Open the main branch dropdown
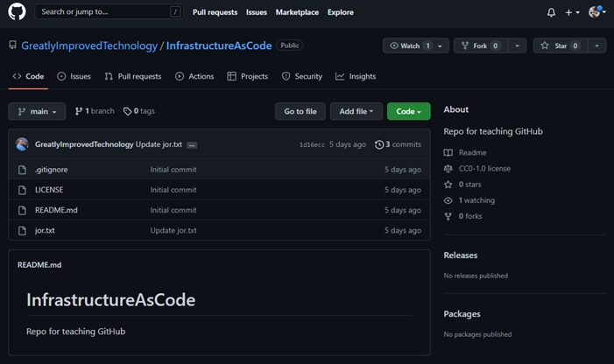The image size is (614, 364). click(x=37, y=111)
